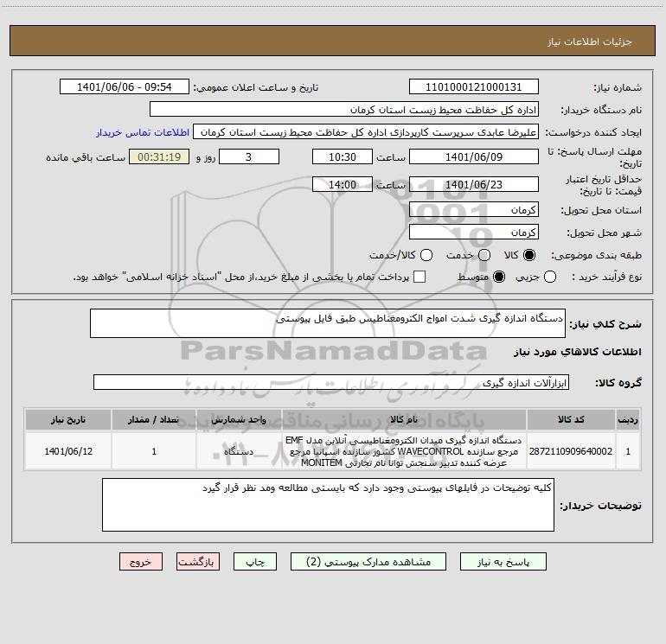Click delivery province field کرمان
Viewport: 666px width, 644px height.
(474, 210)
